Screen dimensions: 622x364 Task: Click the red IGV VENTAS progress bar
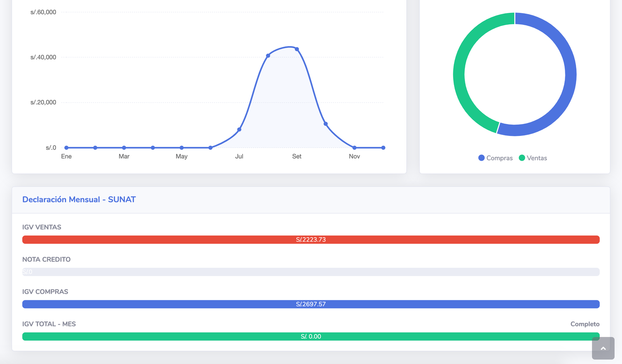click(x=311, y=240)
